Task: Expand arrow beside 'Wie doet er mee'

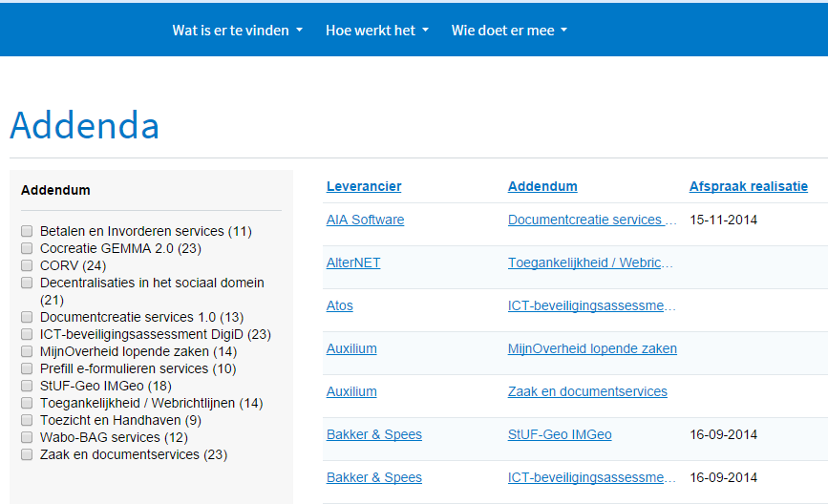Action: [x=564, y=31]
